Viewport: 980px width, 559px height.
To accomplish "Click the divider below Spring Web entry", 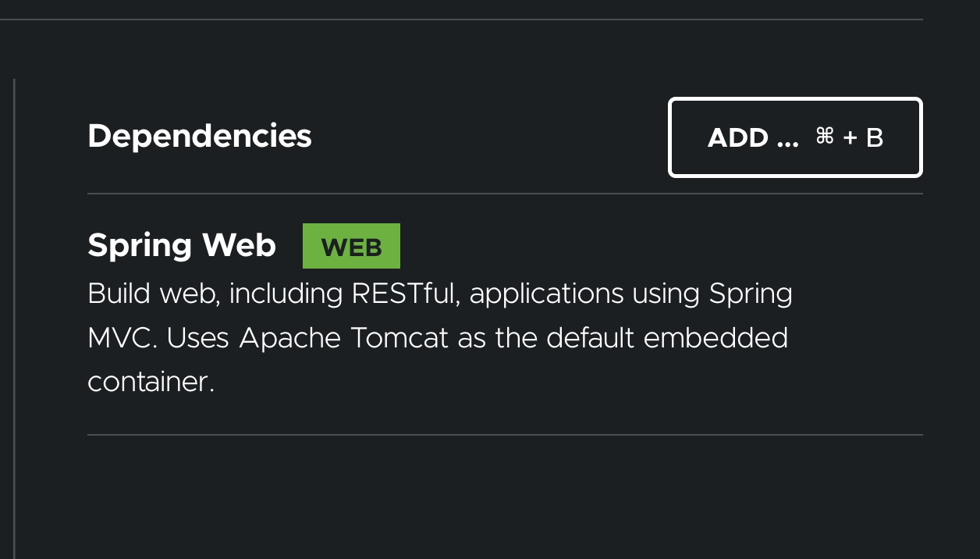I will [505, 434].
